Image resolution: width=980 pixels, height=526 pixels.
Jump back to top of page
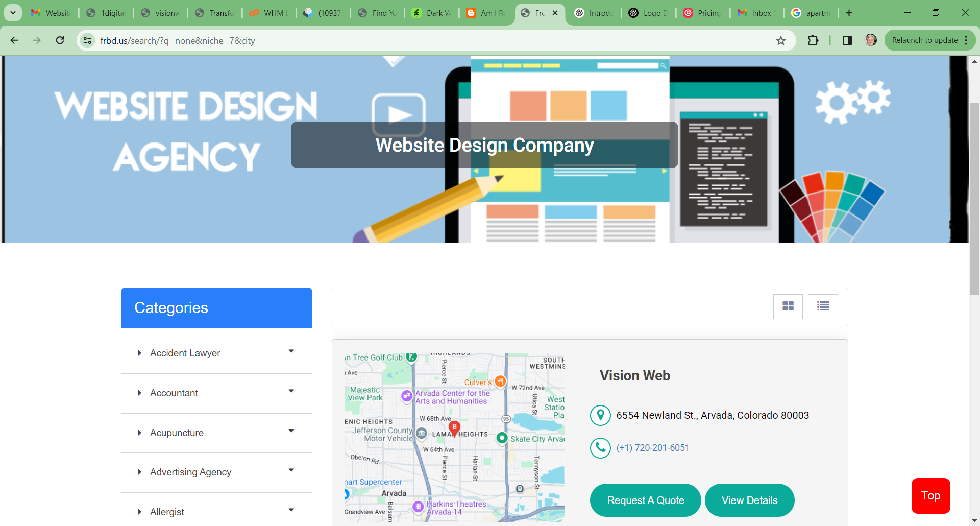(931, 496)
